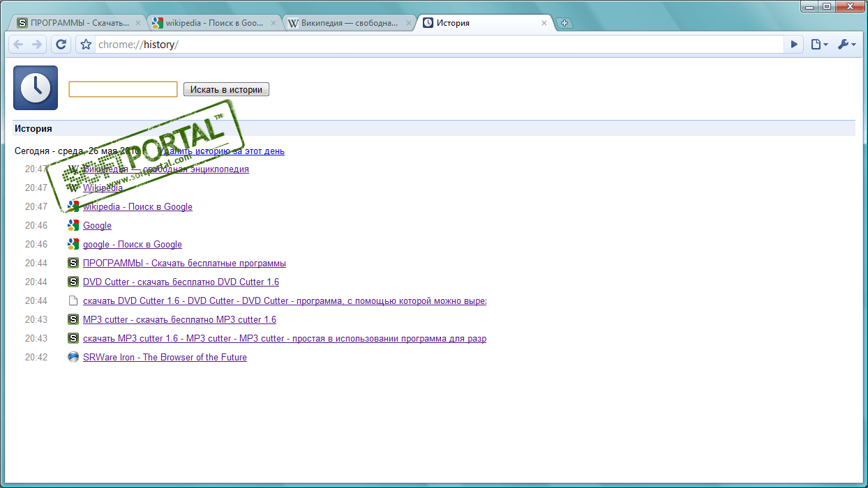Screen dimensions: 868x488
Task: Minimize the browser window
Action: click(809, 6)
